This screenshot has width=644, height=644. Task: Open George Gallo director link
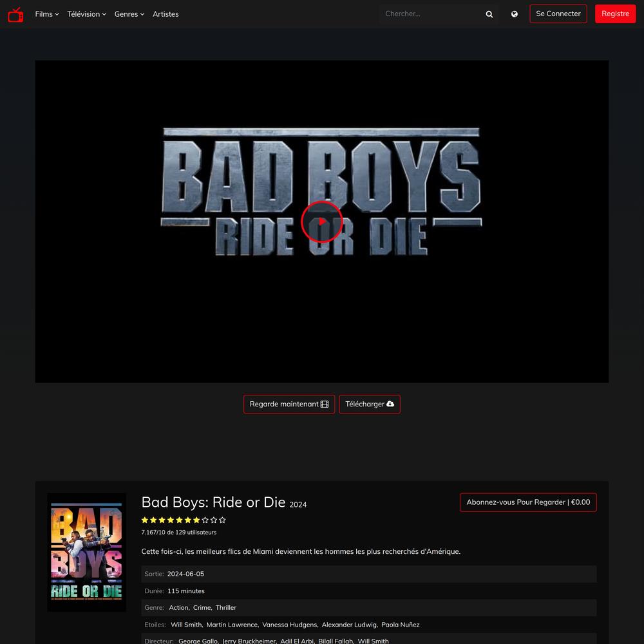pos(198,641)
